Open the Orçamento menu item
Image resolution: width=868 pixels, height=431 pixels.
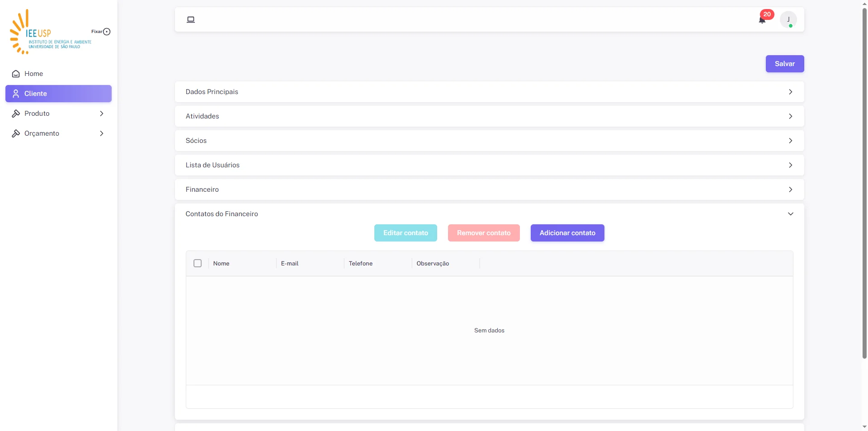tap(58, 133)
